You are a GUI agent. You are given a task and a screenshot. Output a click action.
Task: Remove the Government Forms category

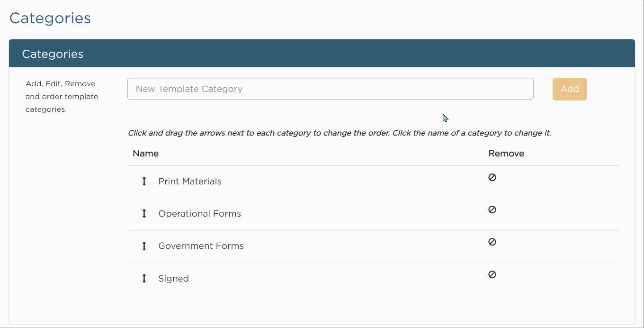pyautogui.click(x=492, y=242)
